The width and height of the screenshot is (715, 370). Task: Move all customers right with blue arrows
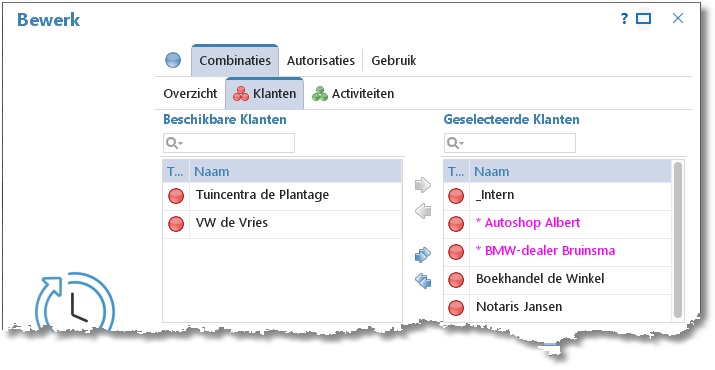pos(423,255)
